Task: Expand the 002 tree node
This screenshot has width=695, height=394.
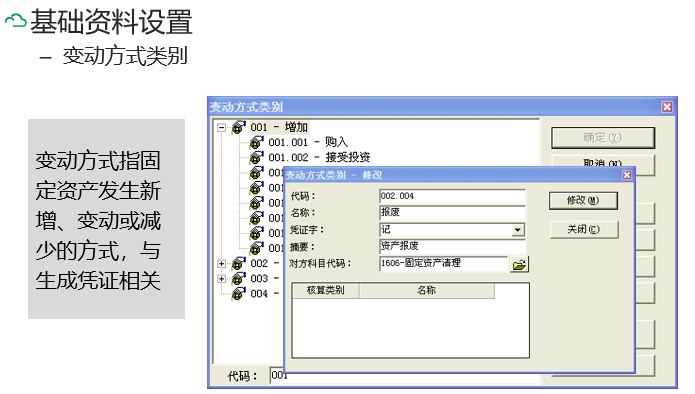Action: (x=222, y=264)
